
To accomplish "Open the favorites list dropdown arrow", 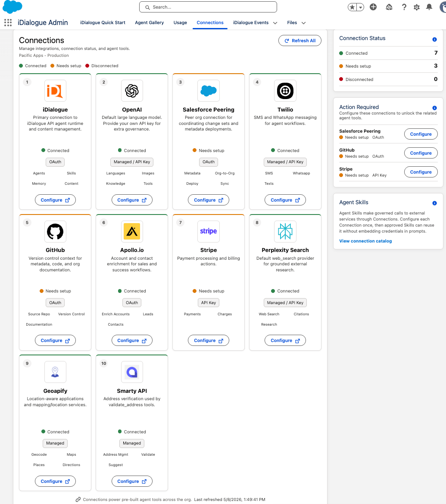I will click(x=361, y=7).
